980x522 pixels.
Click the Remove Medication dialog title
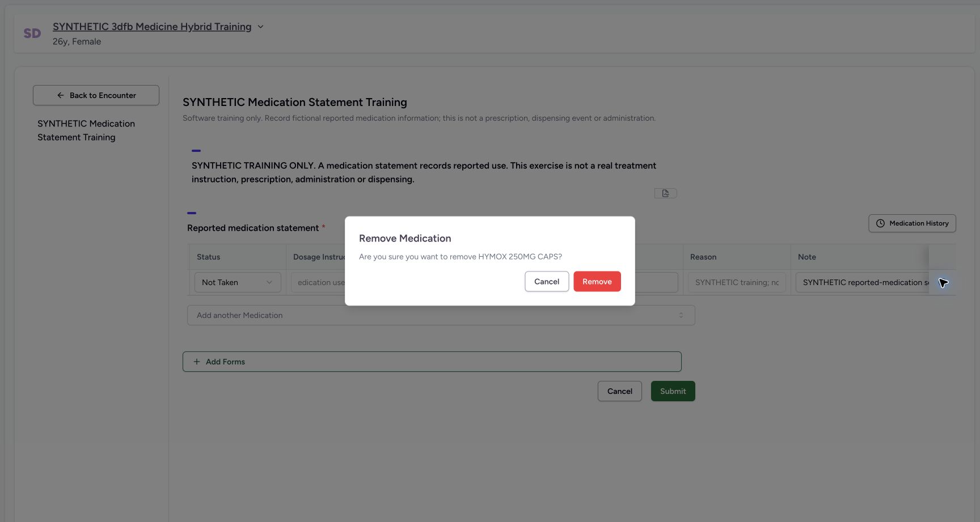point(405,239)
